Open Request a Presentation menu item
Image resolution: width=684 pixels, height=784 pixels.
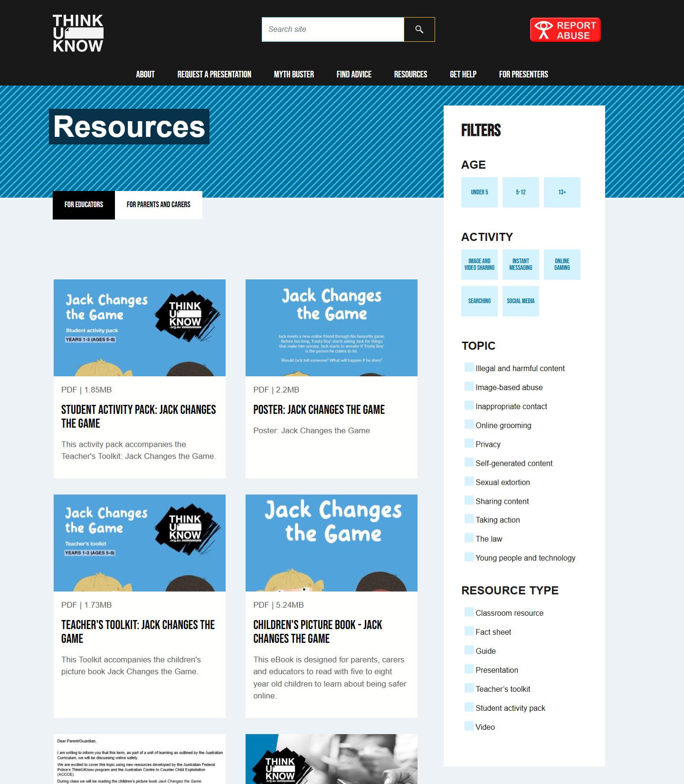click(x=214, y=74)
